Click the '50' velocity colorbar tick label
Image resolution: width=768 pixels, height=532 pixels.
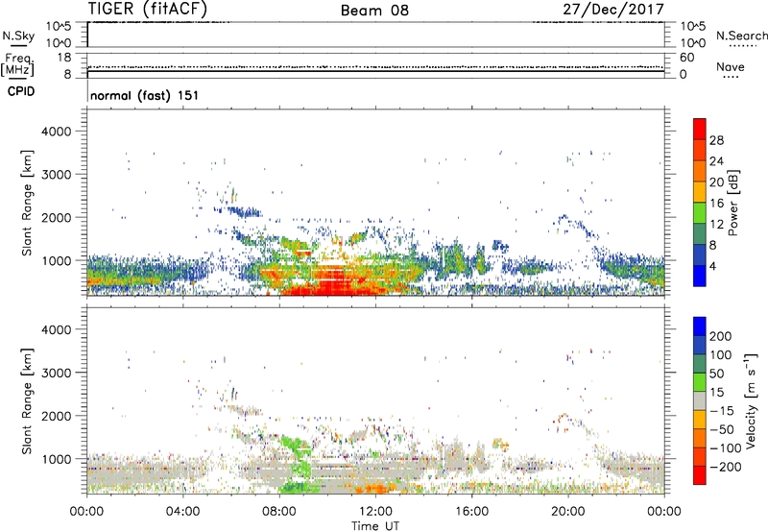click(717, 374)
